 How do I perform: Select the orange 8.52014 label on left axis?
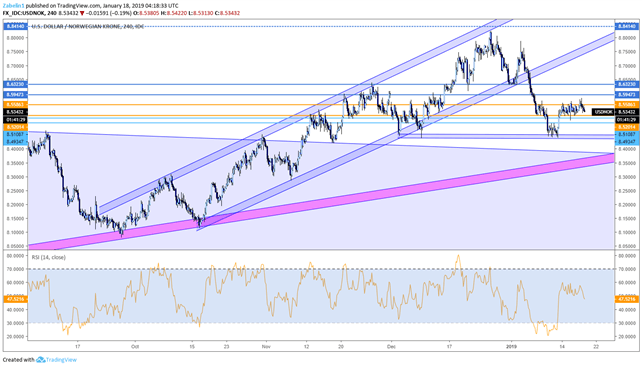tap(16, 127)
